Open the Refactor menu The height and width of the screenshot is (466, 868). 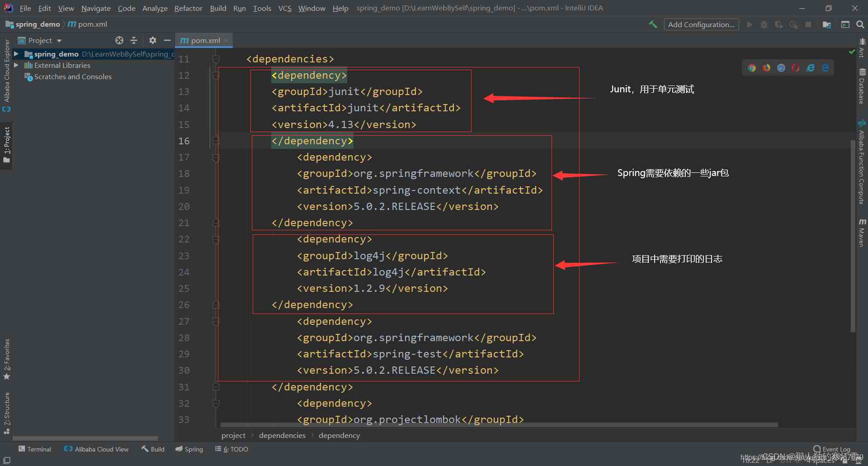click(x=188, y=8)
